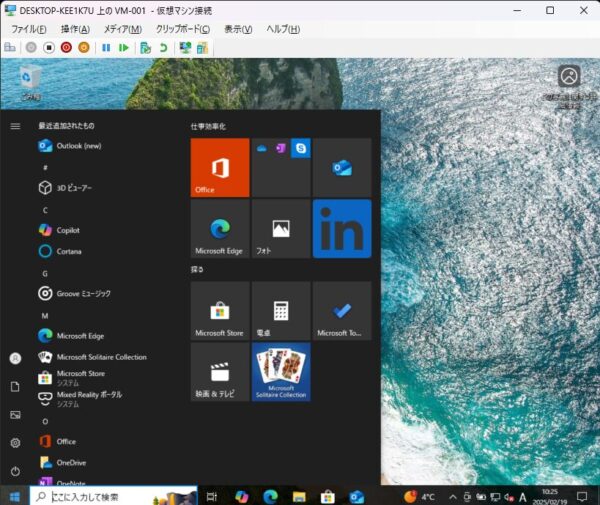This screenshot has width=600, height=505.
Task: Open Task View from the guest taskbar
Action: 212,497
